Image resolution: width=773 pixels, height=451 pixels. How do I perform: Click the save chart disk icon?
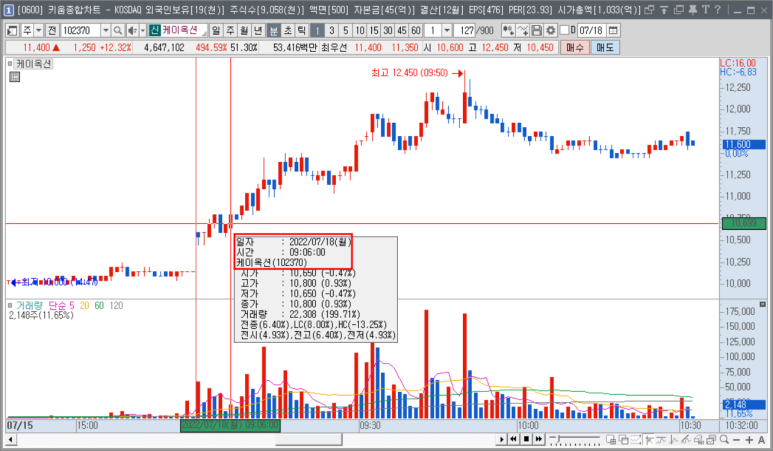(x=536, y=31)
